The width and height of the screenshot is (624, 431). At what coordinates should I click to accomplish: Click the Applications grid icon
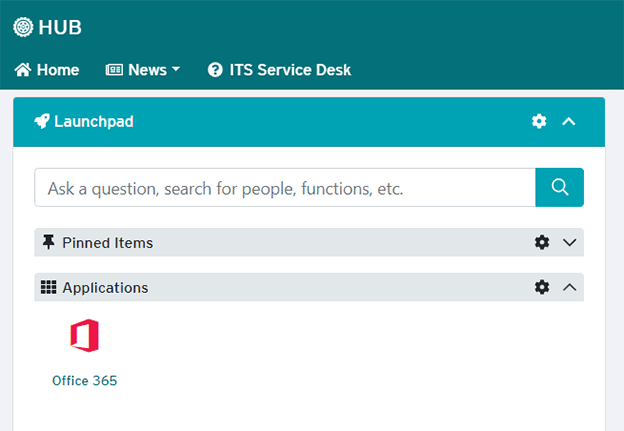pos(48,287)
